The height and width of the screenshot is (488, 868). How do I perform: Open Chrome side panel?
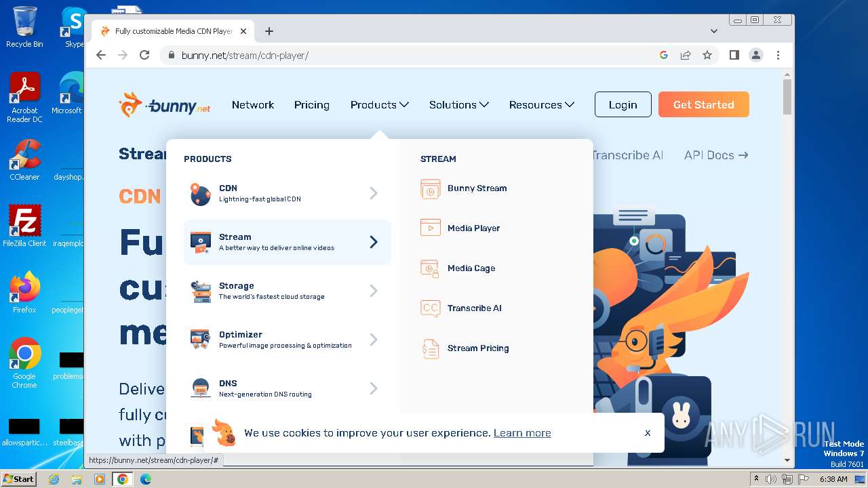coord(734,55)
